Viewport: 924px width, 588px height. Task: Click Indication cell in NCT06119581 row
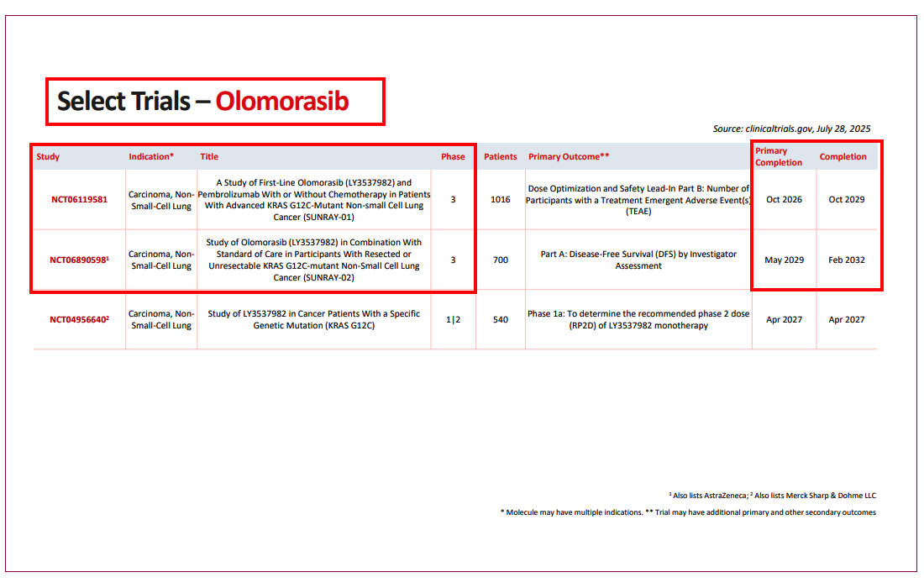[161, 200]
